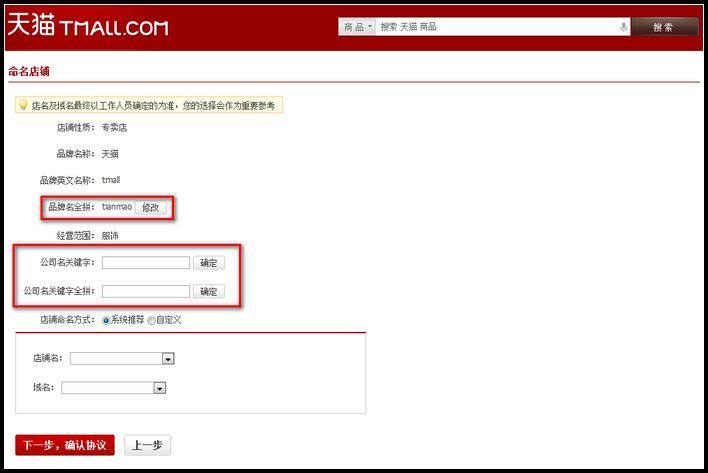The width and height of the screenshot is (708, 473).
Task: Click the 命名店铺 heading text
Action: tap(29, 71)
